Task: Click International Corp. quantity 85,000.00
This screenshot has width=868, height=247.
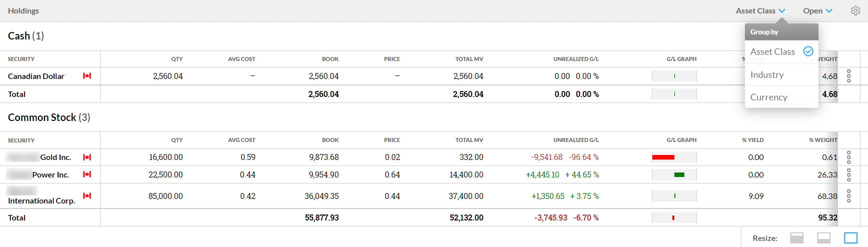Action: coord(166,196)
